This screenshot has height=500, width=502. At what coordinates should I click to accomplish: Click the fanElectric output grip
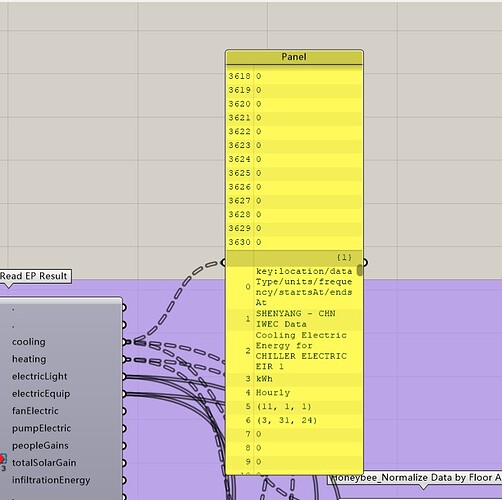124,411
